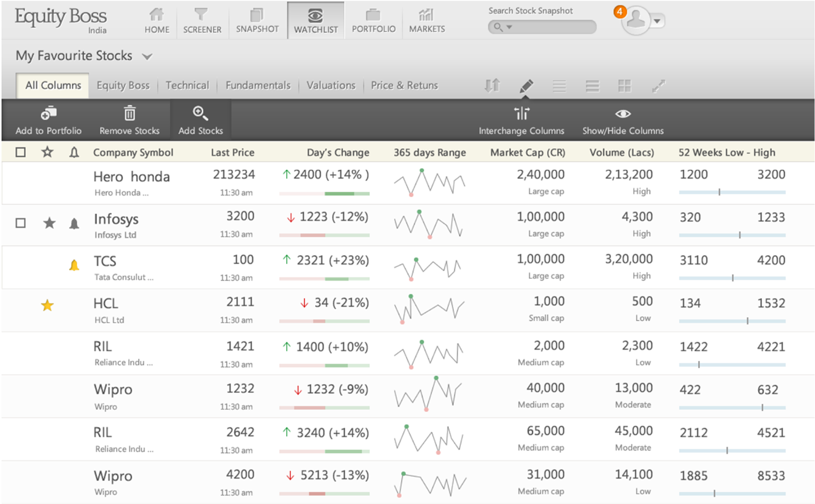Open the Hero honda 365 days sparkline chart
The width and height of the screenshot is (815, 504).
point(429,182)
